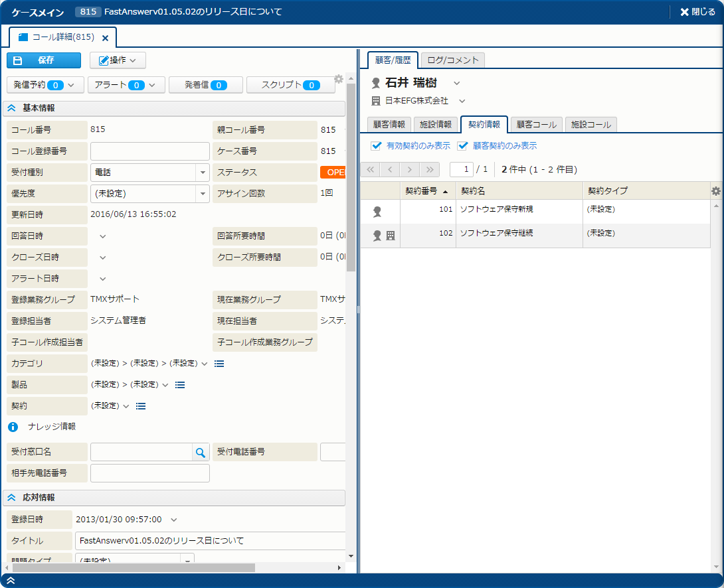The width and height of the screenshot is (724, 588).
Task: Click the コール登録番号 input field
Action: [x=149, y=151]
